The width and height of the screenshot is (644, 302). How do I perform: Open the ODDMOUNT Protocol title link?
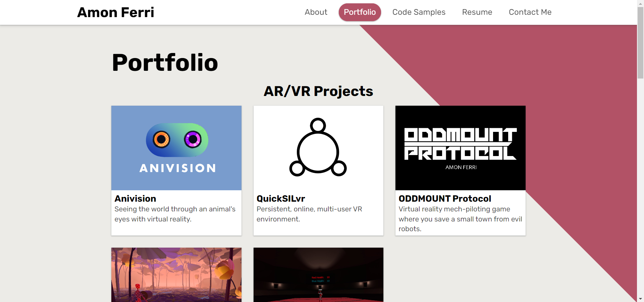[x=445, y=199]
